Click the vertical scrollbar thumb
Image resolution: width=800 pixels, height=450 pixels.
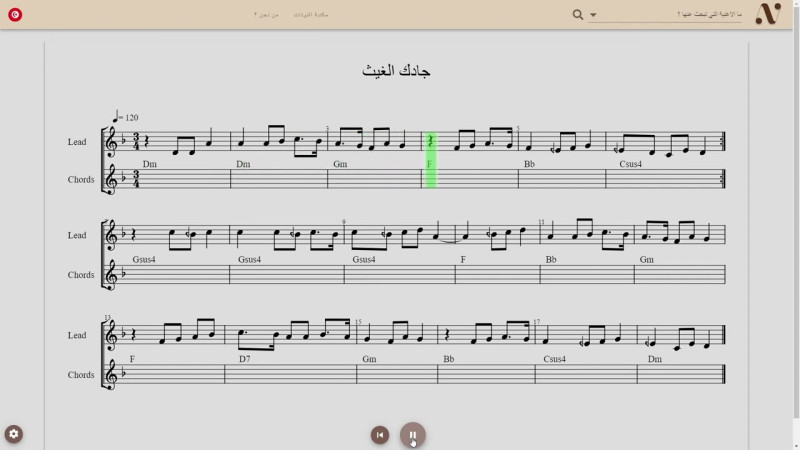click(796, 212)
